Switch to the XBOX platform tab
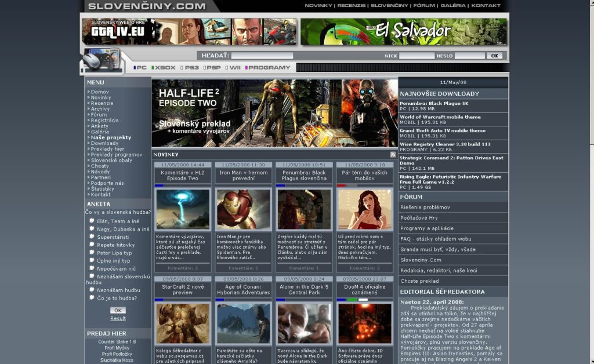Image resolution: width=594 pixels, height=364 pixels. 163,68
